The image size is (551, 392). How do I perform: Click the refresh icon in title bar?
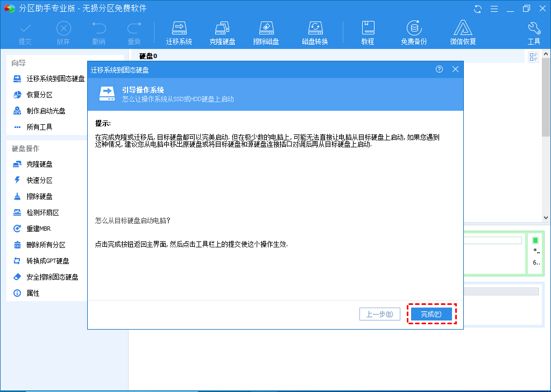[478, 9]
